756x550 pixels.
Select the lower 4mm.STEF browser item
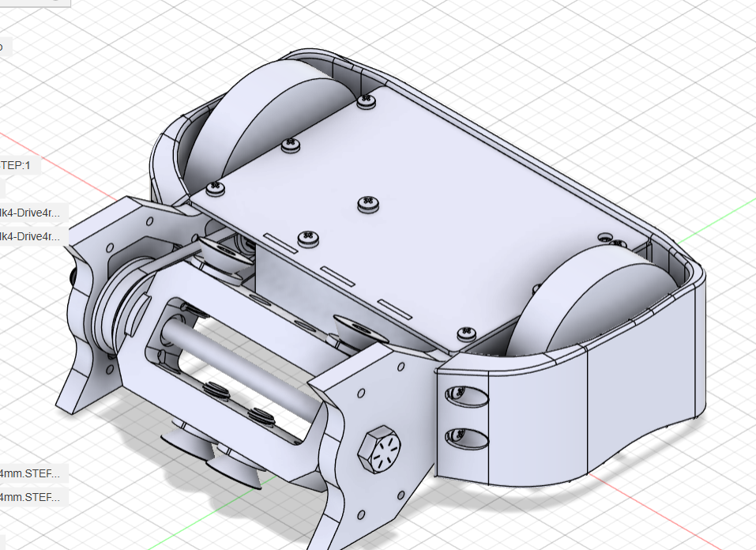[32, 497]
